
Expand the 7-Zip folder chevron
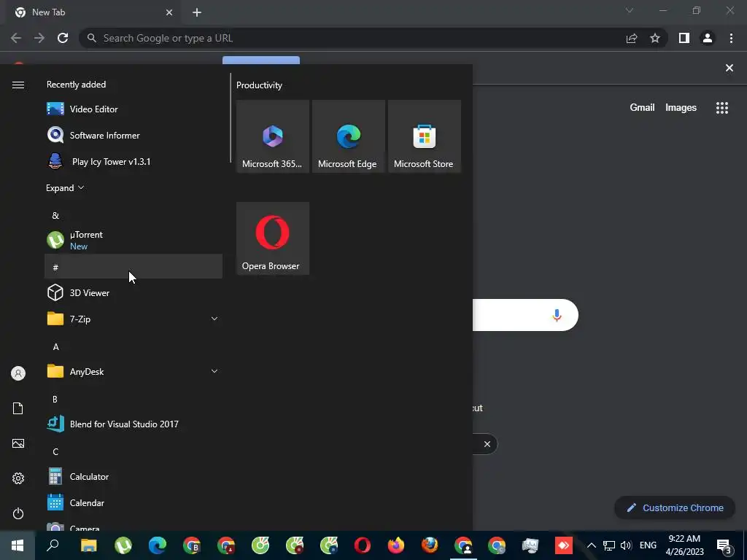[214, 319]
